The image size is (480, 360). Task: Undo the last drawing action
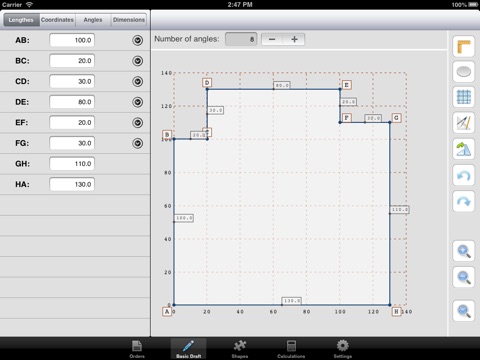(463, 175)
